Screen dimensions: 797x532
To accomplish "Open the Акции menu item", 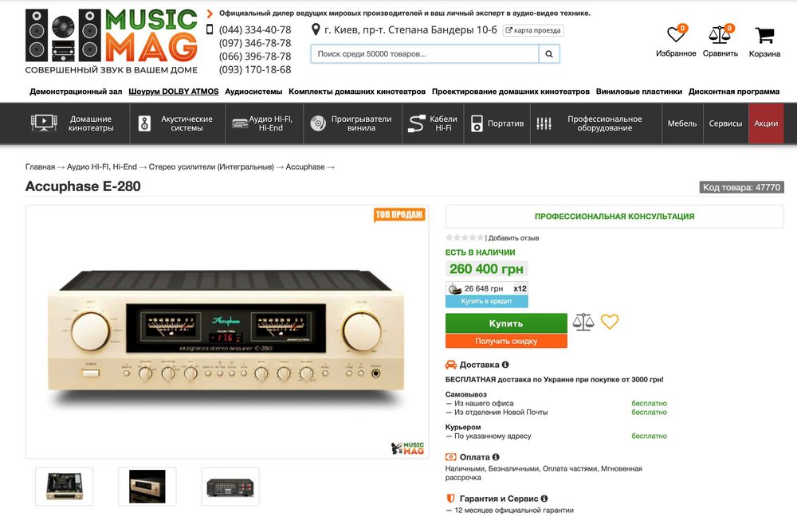I will click(766, 123).
